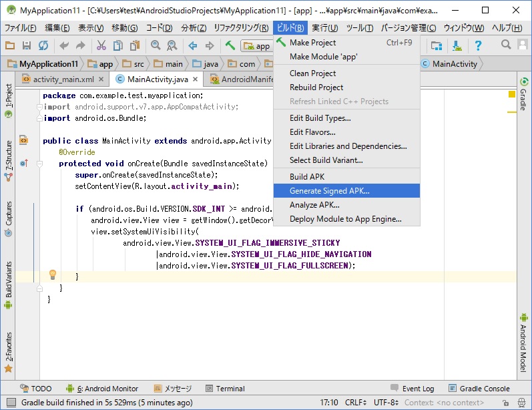The width and height of the screenshot is (532, 410).
Task: Click the user account avatar icon
Action: (x=523, y=45)
